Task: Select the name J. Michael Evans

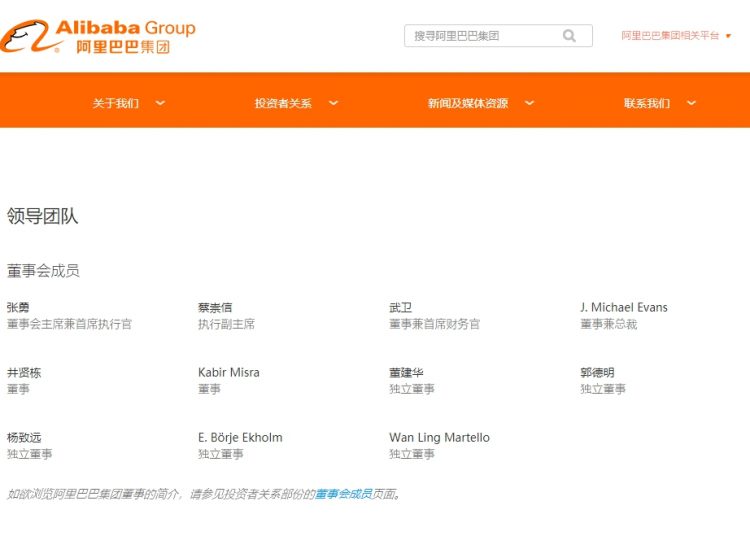Action: coord(624,307)
